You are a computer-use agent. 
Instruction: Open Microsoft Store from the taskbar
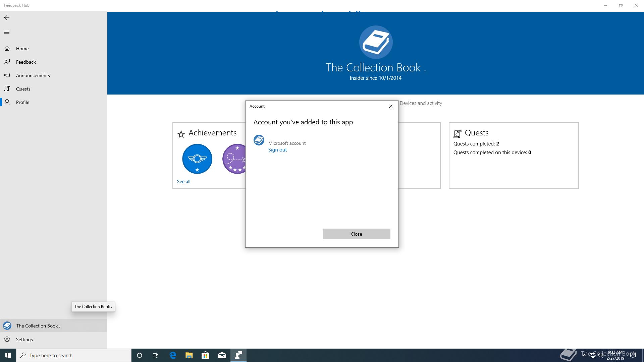pos(206,355)
